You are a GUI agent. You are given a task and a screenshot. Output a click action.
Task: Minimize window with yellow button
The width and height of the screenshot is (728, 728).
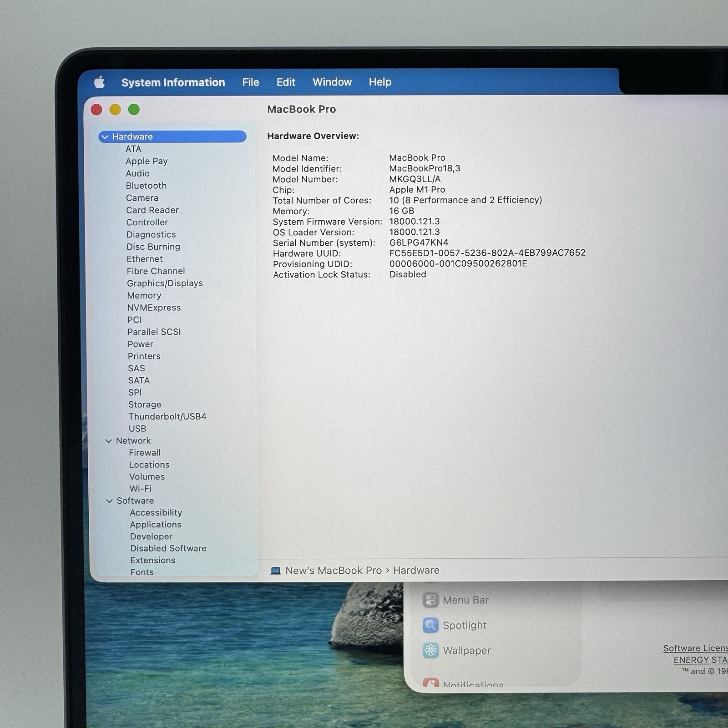(x=115, y=110)
